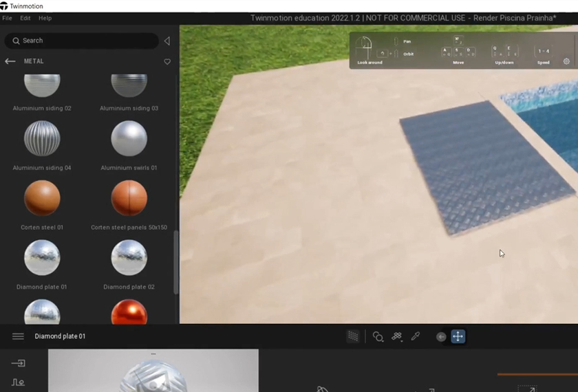The image size is (578, 392).
Task: Open the apply-mode grid dropdown
Action: 397,336
